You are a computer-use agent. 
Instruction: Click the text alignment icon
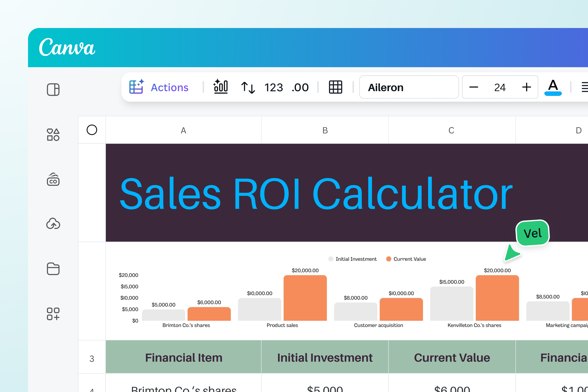click(584, 87)
